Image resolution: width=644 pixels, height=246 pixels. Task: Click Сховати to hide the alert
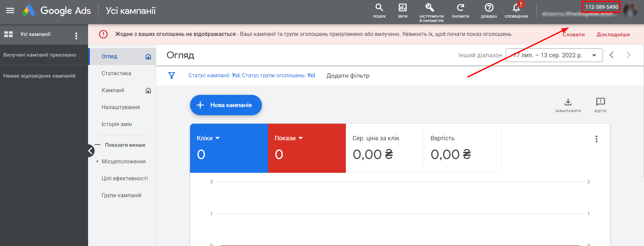[x=574, y=35]
